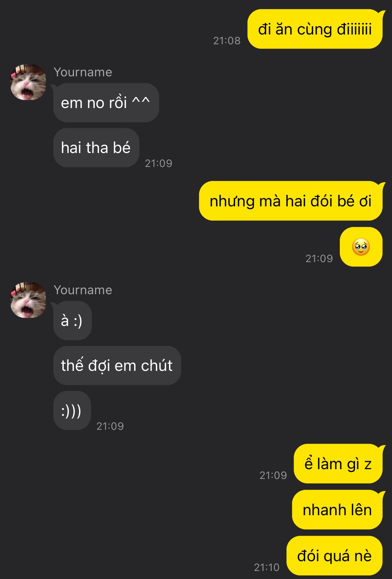Tap the yellow bubble 'nhưng mà hai đói bé ơi'

tap(291, 201)
